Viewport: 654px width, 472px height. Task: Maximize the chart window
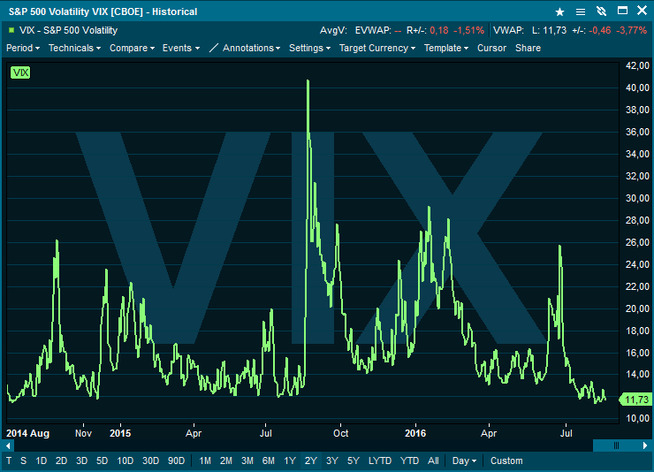click(x=622, y=10)
